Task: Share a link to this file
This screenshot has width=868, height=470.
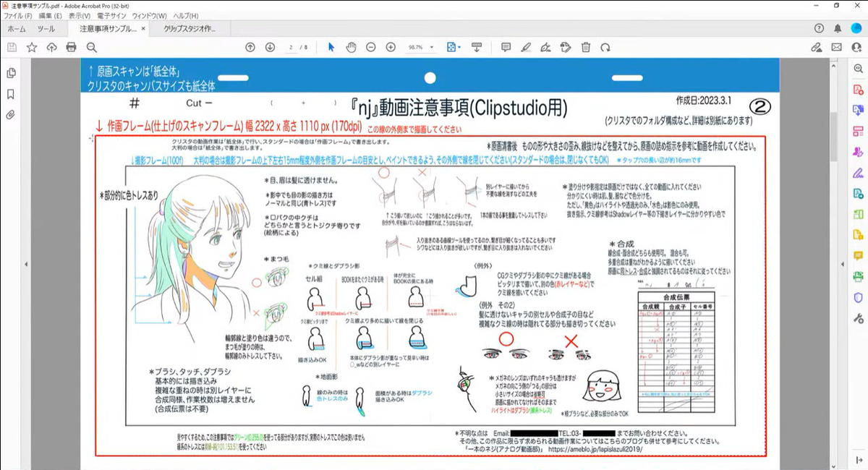Action: pos(817,47)
